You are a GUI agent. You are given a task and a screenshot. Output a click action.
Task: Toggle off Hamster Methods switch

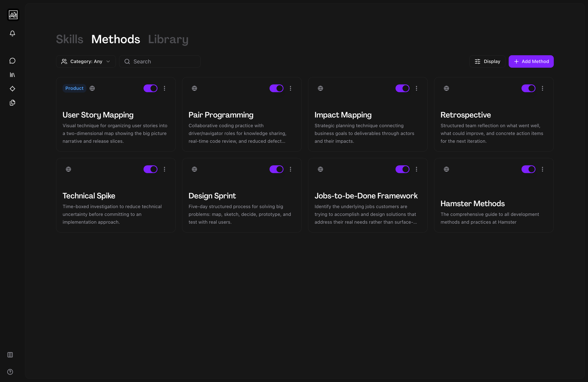point(528,169)
